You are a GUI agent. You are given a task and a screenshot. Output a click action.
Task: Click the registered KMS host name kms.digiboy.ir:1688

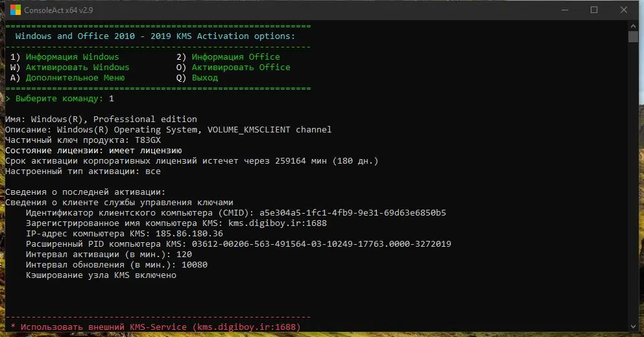(277, 223)
